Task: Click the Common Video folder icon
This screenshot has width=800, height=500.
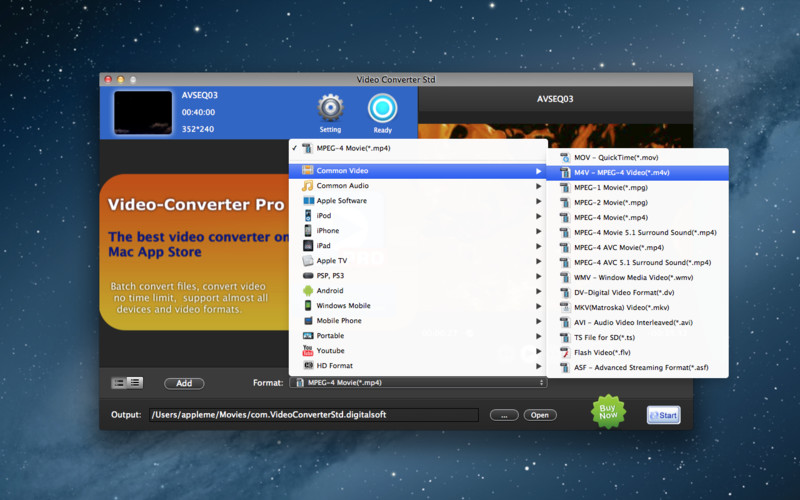Action: click(308, 170)
